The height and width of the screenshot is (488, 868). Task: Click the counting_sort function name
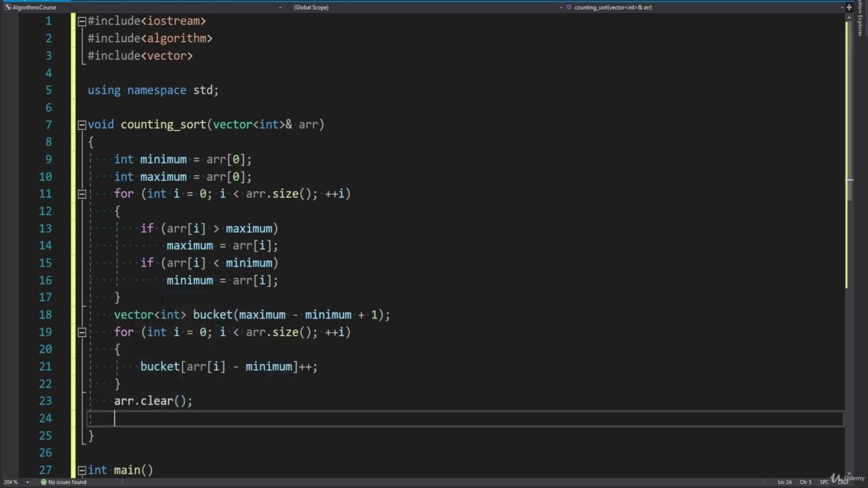pos(163,125)
